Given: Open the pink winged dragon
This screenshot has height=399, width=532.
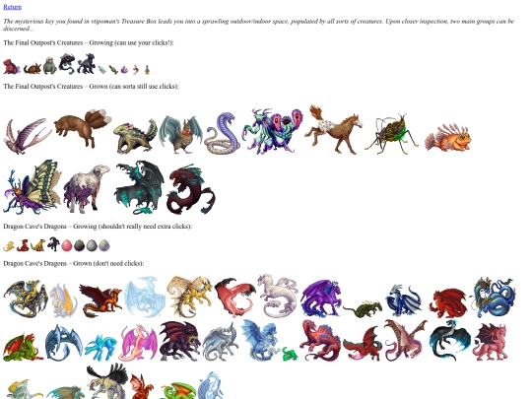Looking at the screenshot, I should coord(138,343).
